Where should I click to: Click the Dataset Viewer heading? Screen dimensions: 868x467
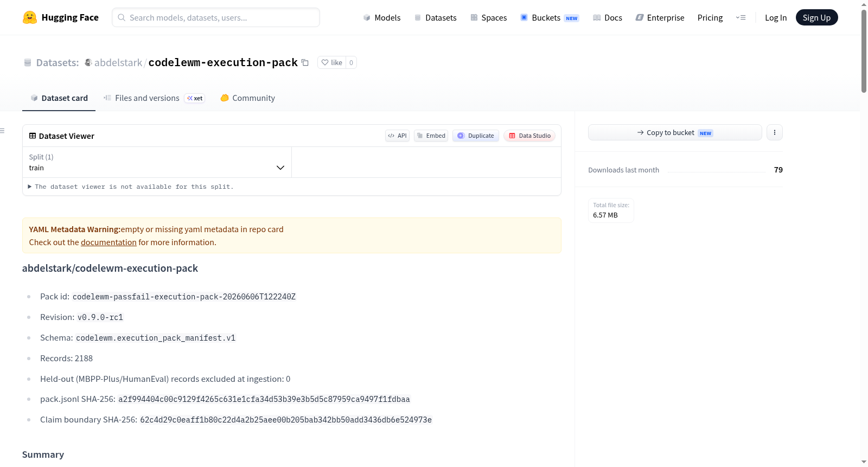coord(67,136)
